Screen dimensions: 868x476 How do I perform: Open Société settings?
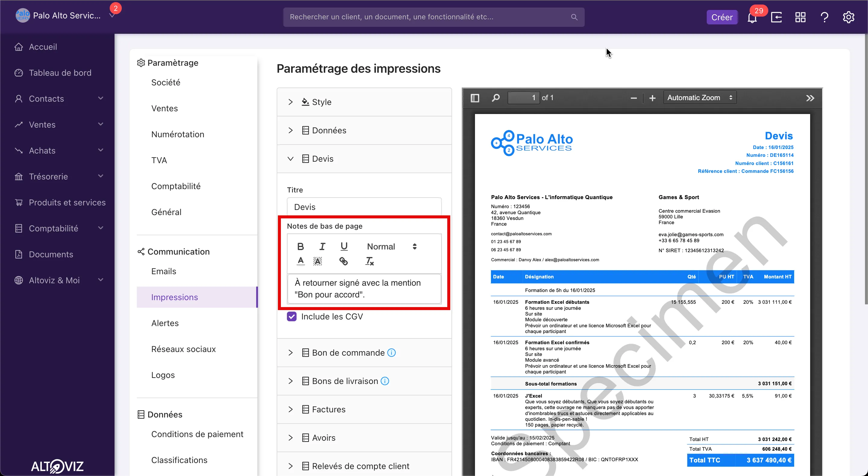click(x=166, y=83)
